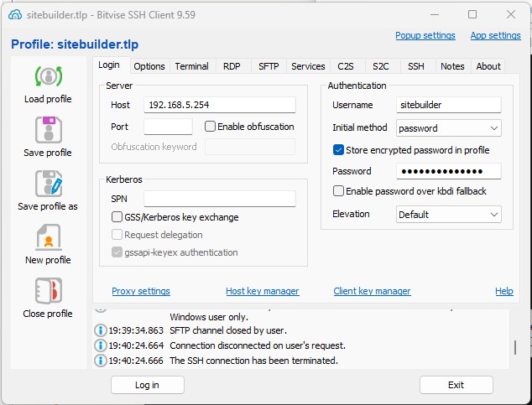This screenshot has height=405, width=532.
Task: Switch to the Services tab
Action: (308, 66)
